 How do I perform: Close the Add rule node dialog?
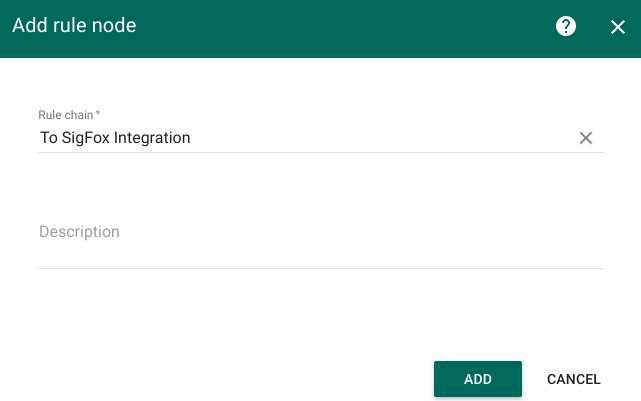[618, 27]
